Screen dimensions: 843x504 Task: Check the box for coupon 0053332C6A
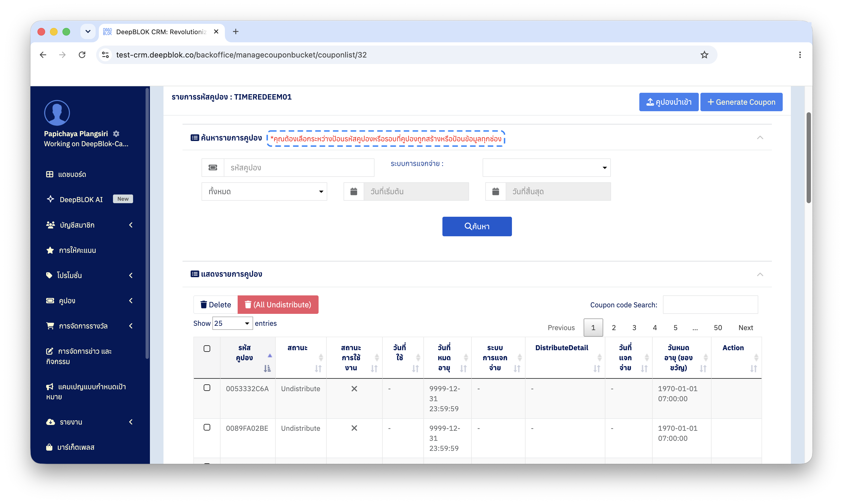207,388
